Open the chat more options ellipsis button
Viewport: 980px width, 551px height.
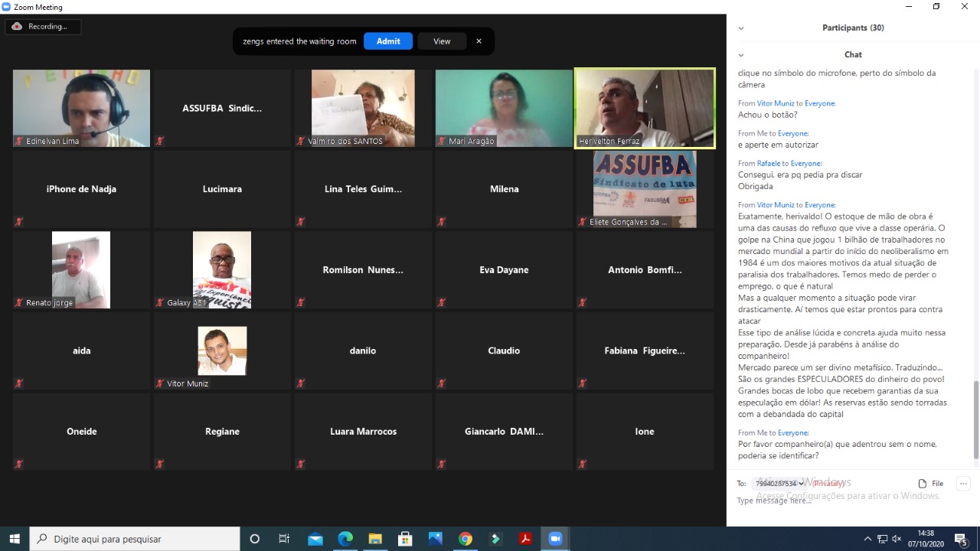tap(963, 484)
